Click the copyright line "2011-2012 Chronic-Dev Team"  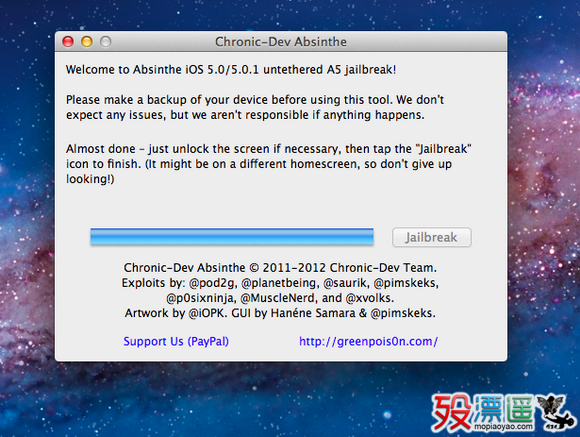pyautogui.click(x=280, y=268)
